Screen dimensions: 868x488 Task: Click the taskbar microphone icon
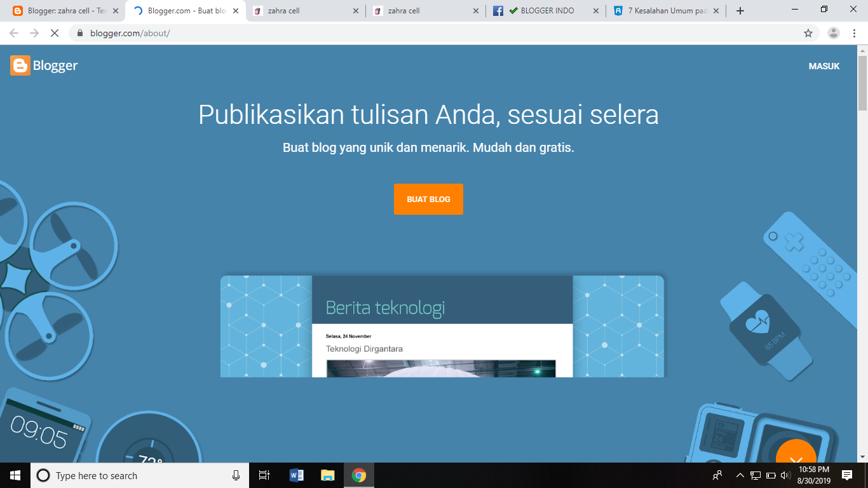tap(236, 475)
